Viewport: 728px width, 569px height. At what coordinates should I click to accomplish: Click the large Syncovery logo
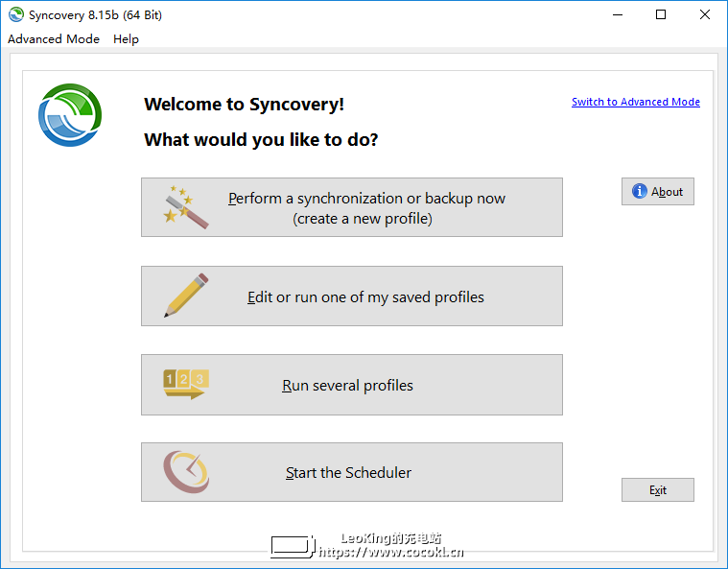[70, 115]
